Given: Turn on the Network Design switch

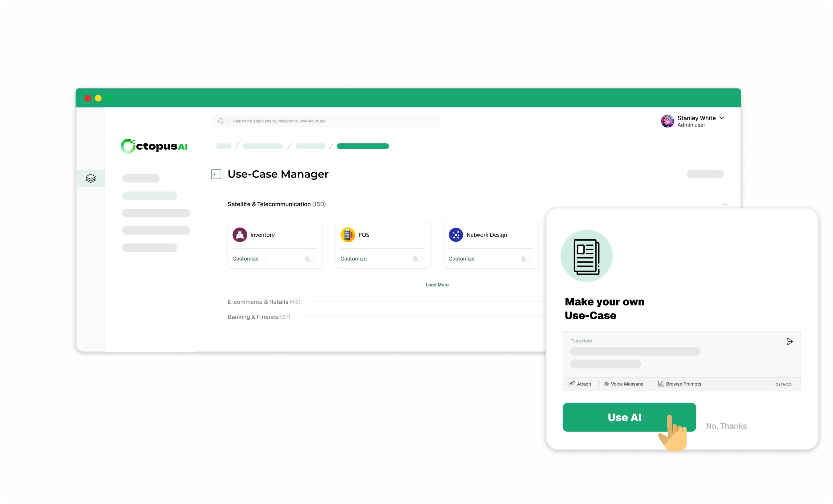Looking at the screenshot, I should tap(526, 259).
